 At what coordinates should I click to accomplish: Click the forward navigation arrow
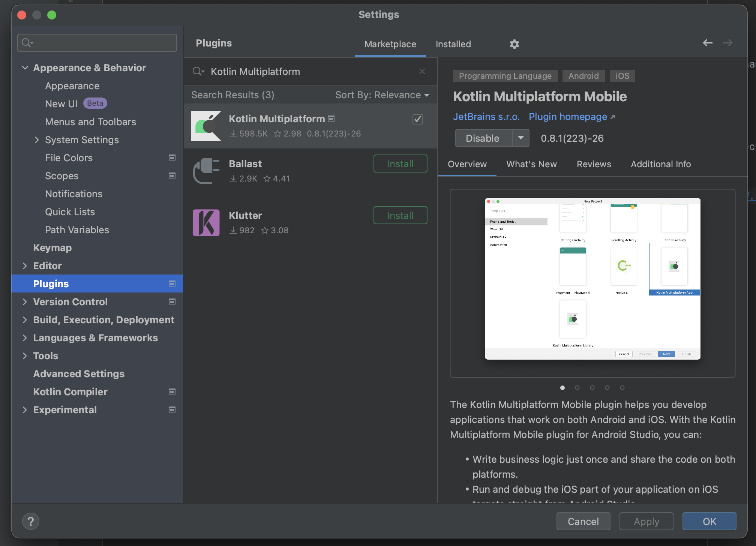[728, 43]
